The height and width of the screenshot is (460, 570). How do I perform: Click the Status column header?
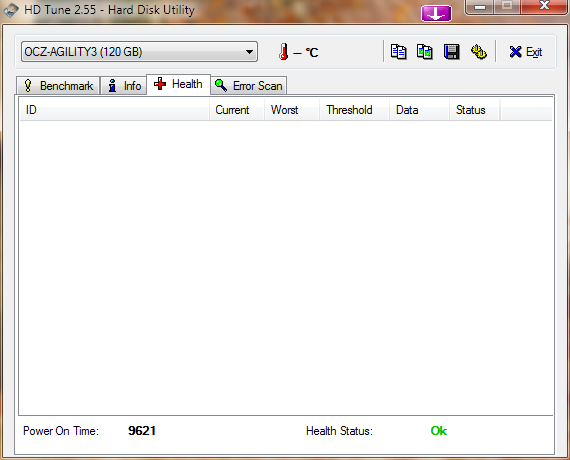tap(475, 110)
